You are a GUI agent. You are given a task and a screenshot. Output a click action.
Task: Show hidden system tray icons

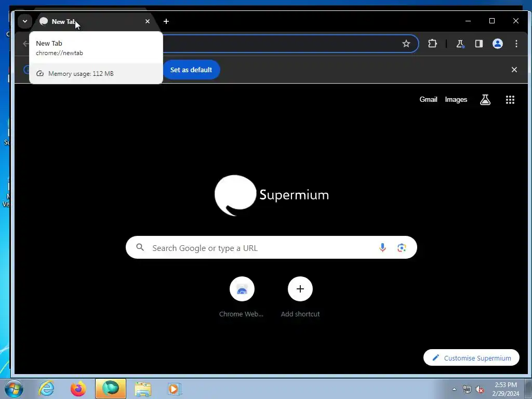(454, 390)
